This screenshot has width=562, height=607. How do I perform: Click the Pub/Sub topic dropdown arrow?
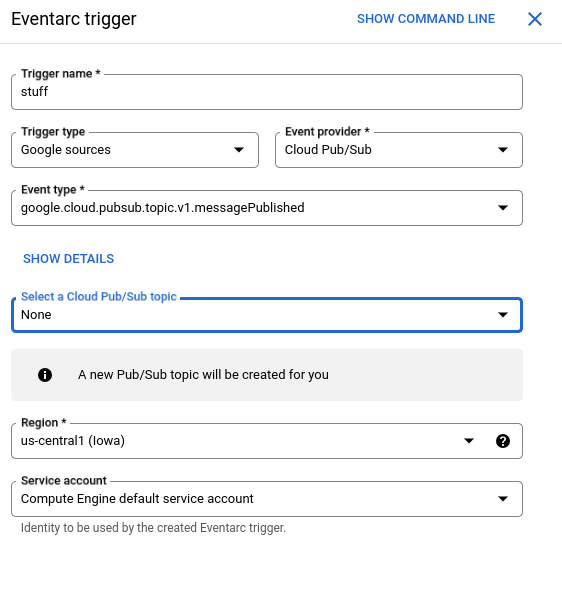503,315
